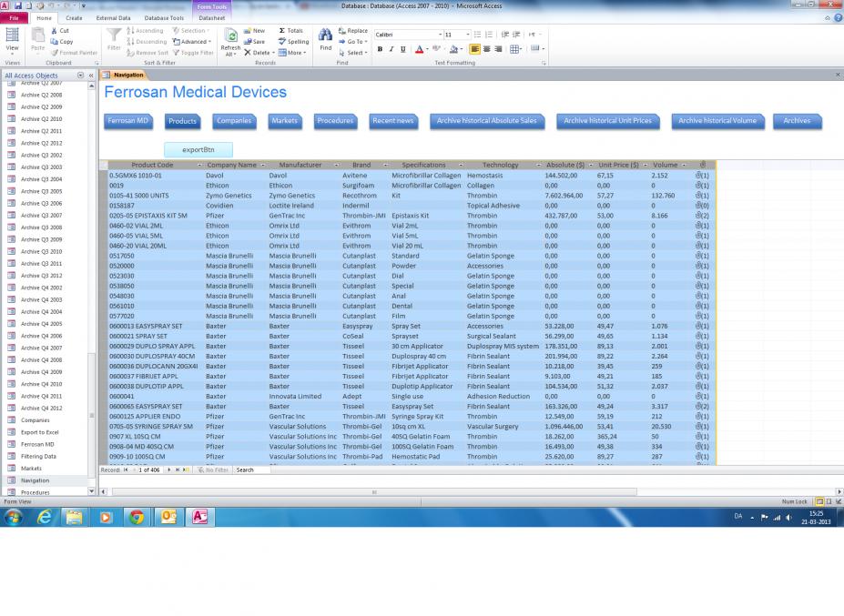Click the Filter funnel icon
Screen dimensions: 844x616
coord(114,35)
